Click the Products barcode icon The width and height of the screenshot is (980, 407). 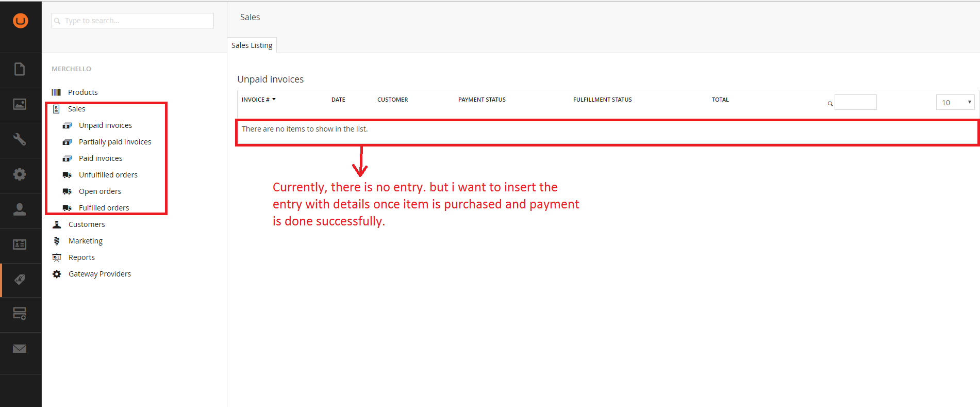coord(56,92)
